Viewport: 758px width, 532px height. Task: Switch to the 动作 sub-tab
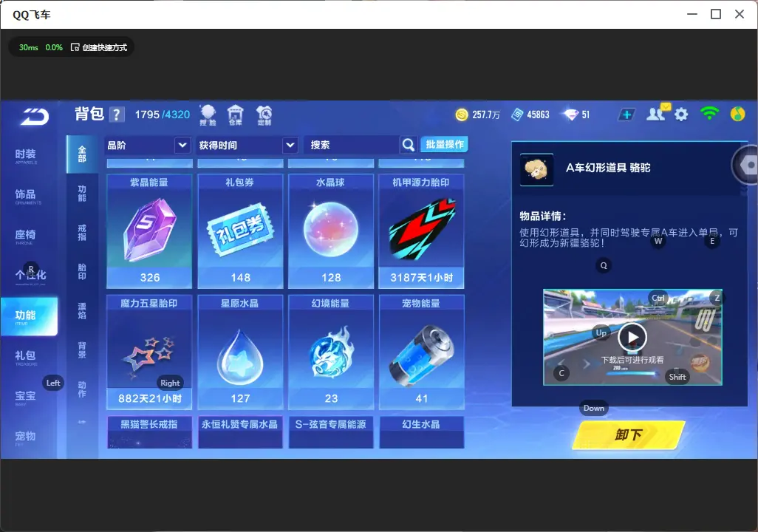82,389
